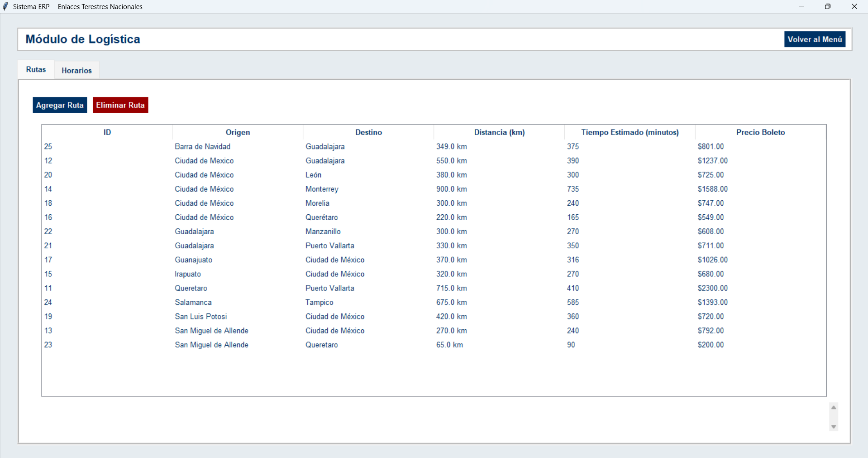Restore down the Sistema ERP window
The height and width of the screenshot is (458, 868).
pos(828,6)
